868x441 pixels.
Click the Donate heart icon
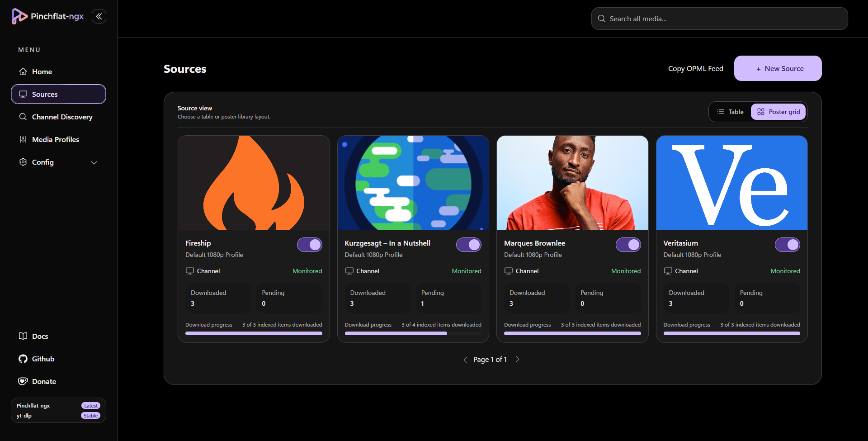tap(23, 381)
